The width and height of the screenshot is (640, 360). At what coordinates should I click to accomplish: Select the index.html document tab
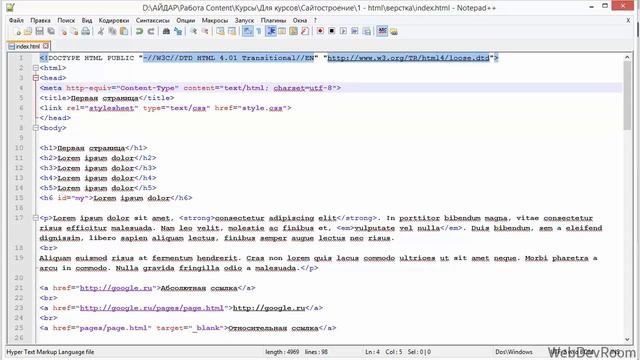point(28,46)
